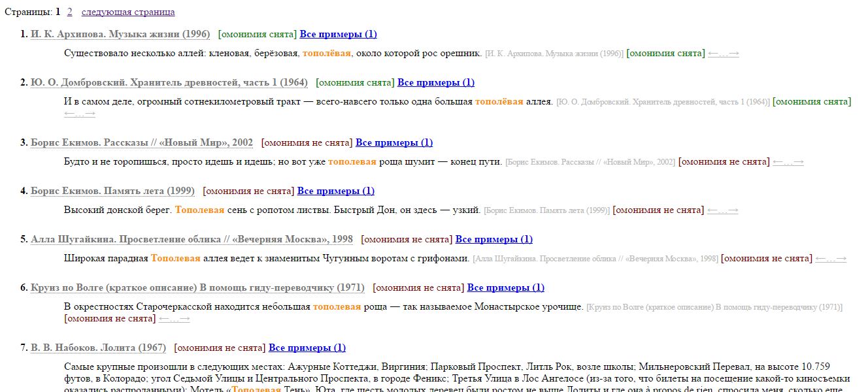
Task: Expand context arrows under Домбровский example
Action: click(80, 114)
